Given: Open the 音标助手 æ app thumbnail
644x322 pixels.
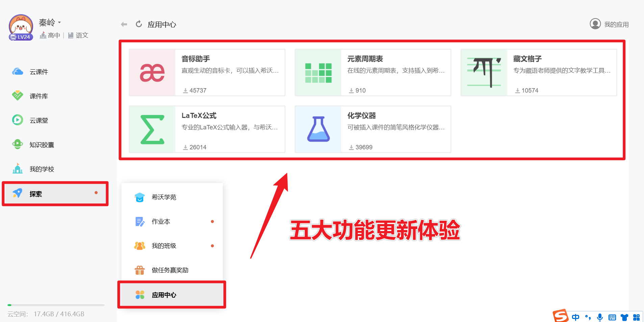Looking at the screenshot, I should click(x=152, y=73).
